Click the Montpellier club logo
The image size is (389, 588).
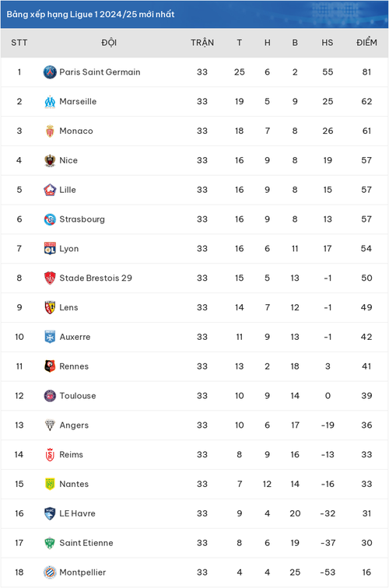tap(50, 572)
